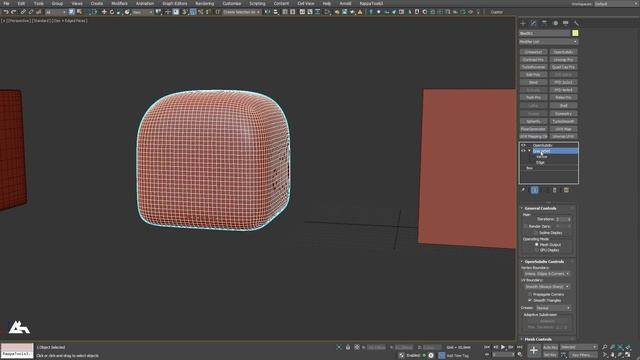Activate the Select and Scale tool
Screen dimensions: 640x360
[120, 12]
